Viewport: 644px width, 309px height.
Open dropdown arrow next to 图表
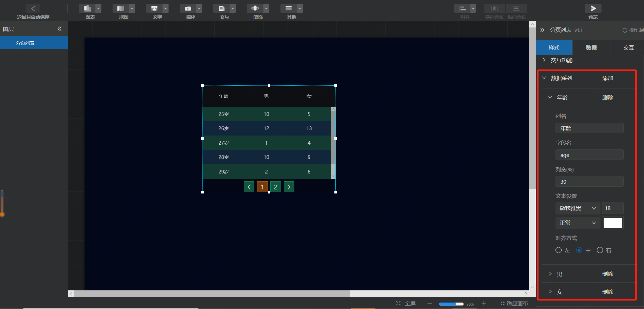(x=98, y=8)
